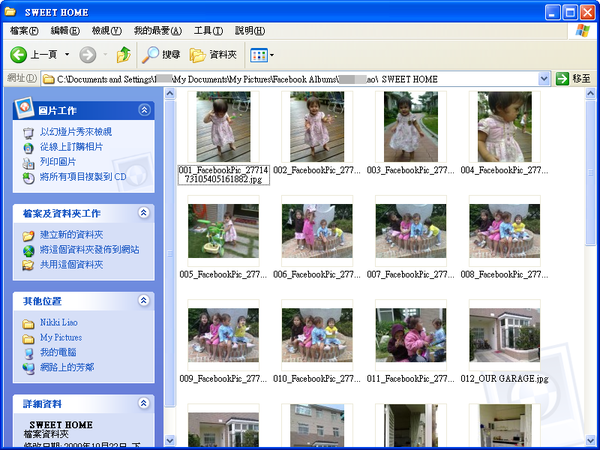Click the make new folder icon
The image size is (600, 450).
click(x=28, y=235)
